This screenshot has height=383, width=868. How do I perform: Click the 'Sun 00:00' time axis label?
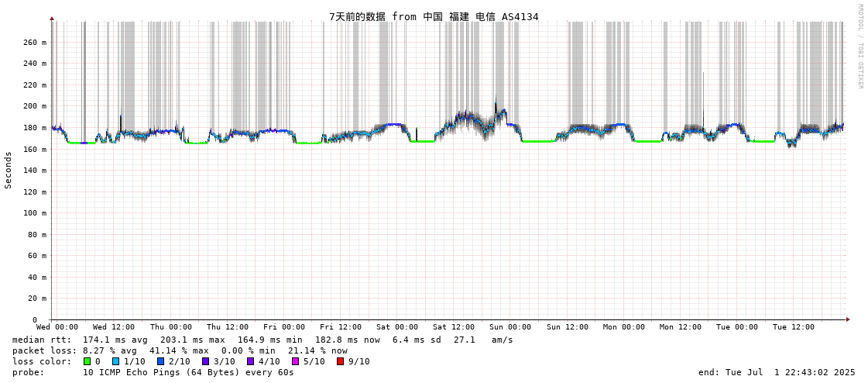510,328
